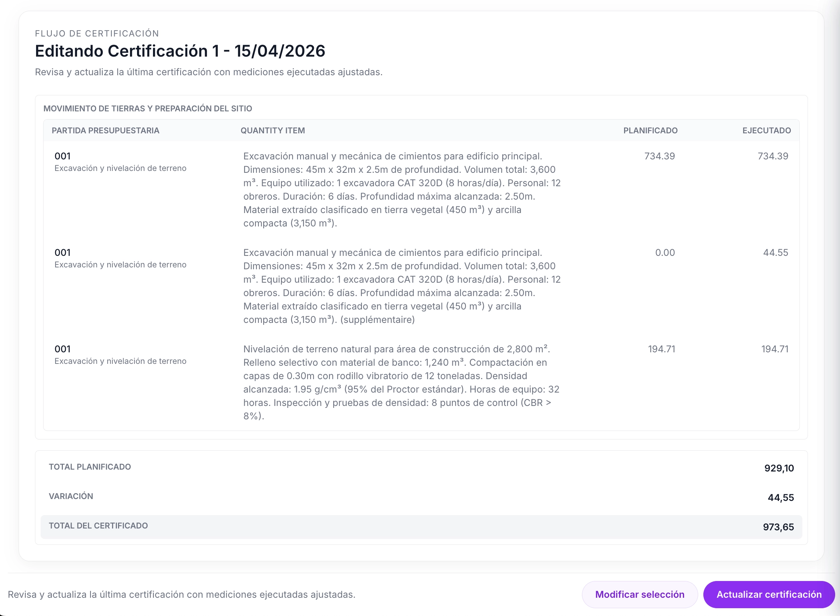
Task: Select the PARTIDA PRESUPUESTARIA column header
Action: [x=105, y=130]
